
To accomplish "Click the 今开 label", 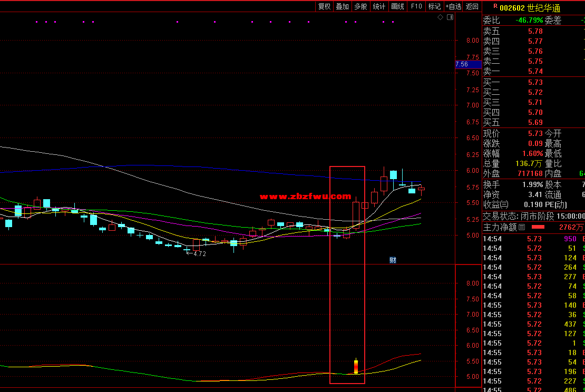I will (553, 133).
